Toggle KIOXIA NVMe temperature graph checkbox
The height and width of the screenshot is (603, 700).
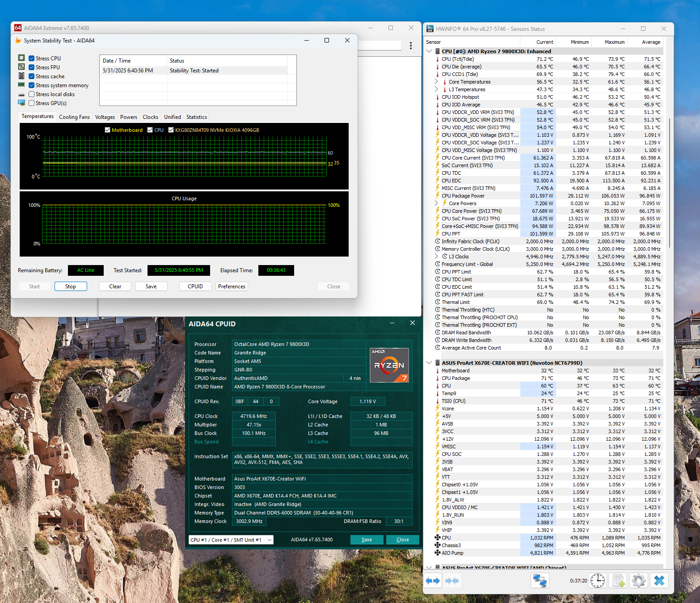tap(171, 130)
